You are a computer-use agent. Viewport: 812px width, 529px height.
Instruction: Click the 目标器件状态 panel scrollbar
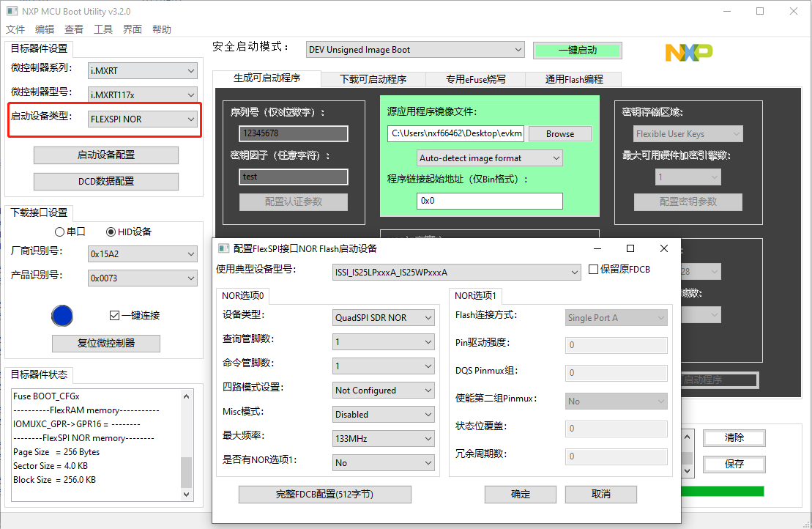pos(186,440)
